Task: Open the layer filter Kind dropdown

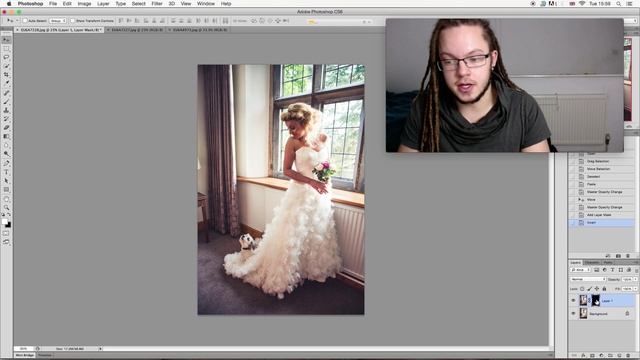Action: click(580, 270)
